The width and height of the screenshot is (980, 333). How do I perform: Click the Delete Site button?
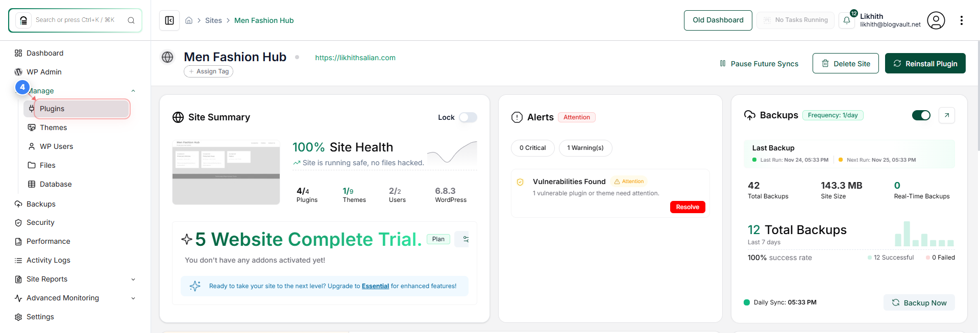pos(845,64)
